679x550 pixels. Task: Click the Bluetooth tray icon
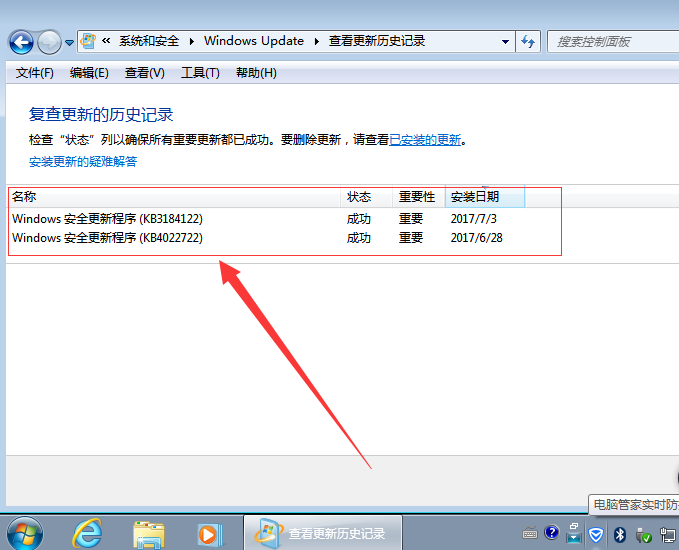click(620, 535)
